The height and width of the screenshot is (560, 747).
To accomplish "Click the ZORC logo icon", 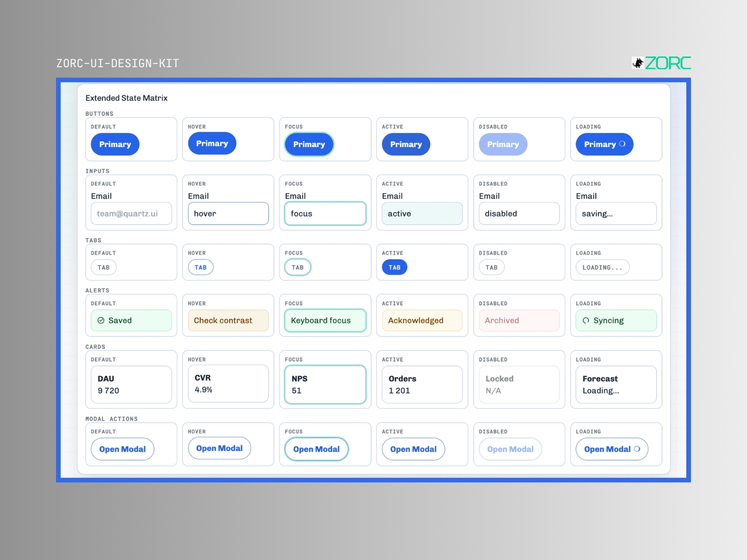I will coord(638,63).
